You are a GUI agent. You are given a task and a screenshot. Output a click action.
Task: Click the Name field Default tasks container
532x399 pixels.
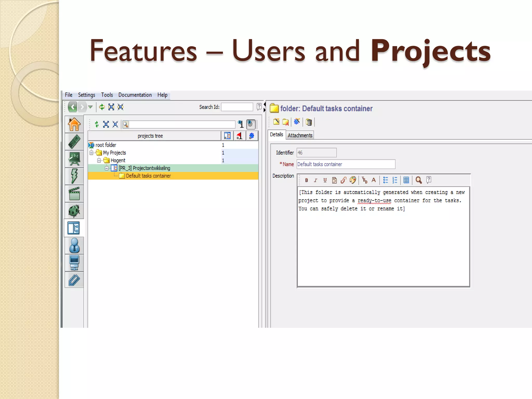(x=346, y=164)
